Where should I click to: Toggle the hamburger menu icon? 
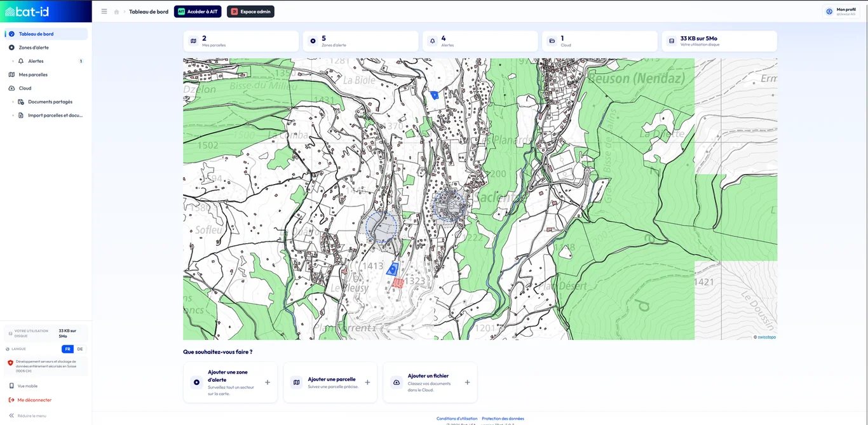point(104,11)
